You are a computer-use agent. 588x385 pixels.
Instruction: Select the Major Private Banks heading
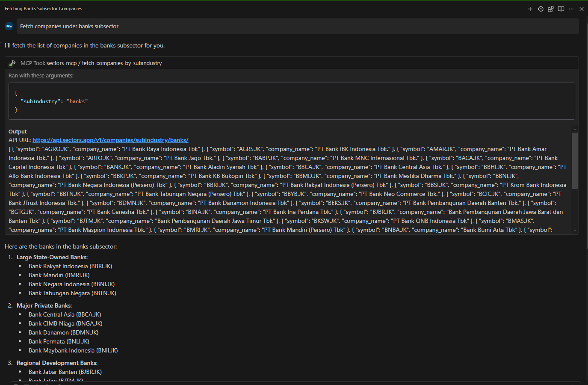coord(44,305)
